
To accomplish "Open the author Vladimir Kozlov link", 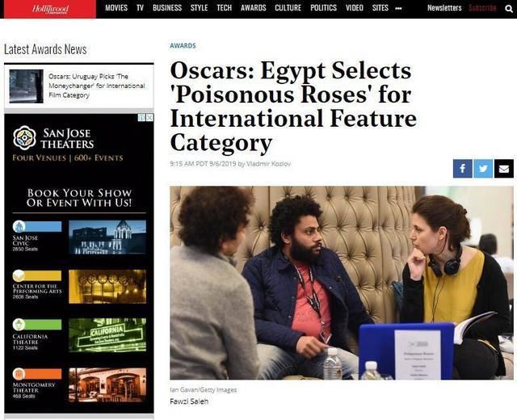I will [269, 164].
